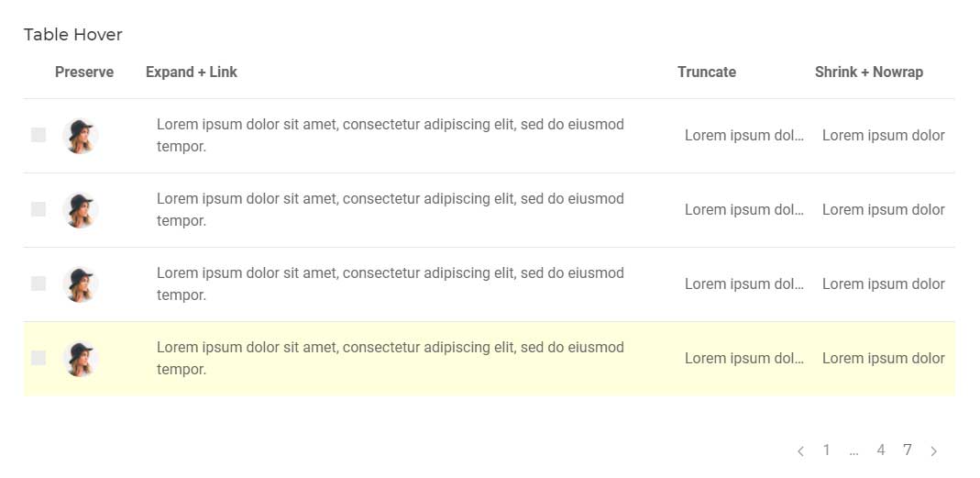This screenshot has width=980, height=478.
Task: Click the avatar image in the third row
Action: 80,284
